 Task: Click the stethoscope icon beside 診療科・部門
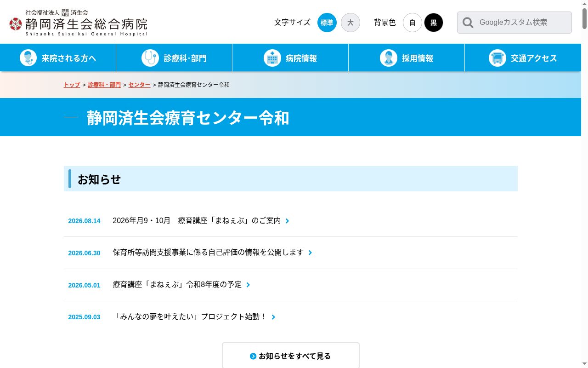coord(150,58)
